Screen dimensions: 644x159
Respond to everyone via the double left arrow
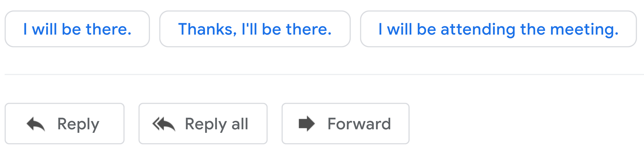164,124
